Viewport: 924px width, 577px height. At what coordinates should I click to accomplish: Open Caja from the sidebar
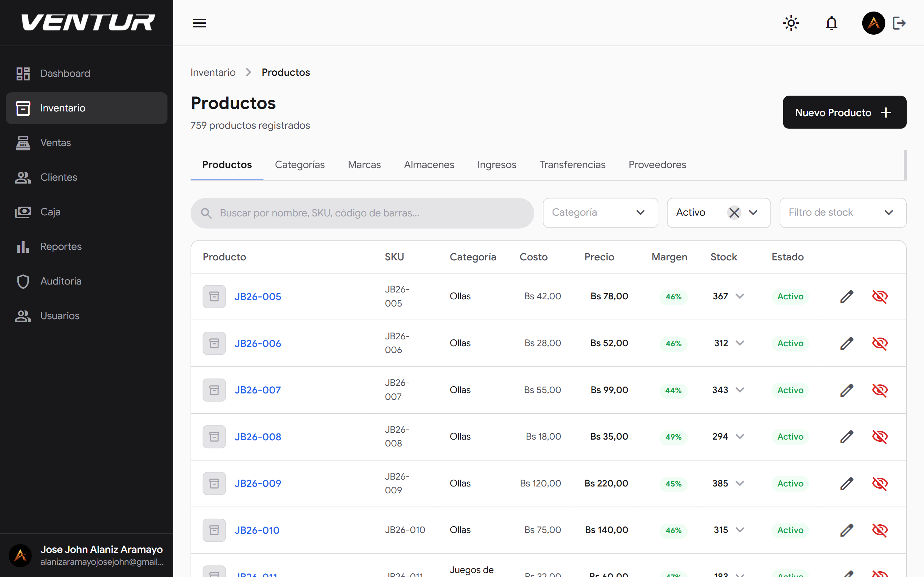[x=51, y=212]
